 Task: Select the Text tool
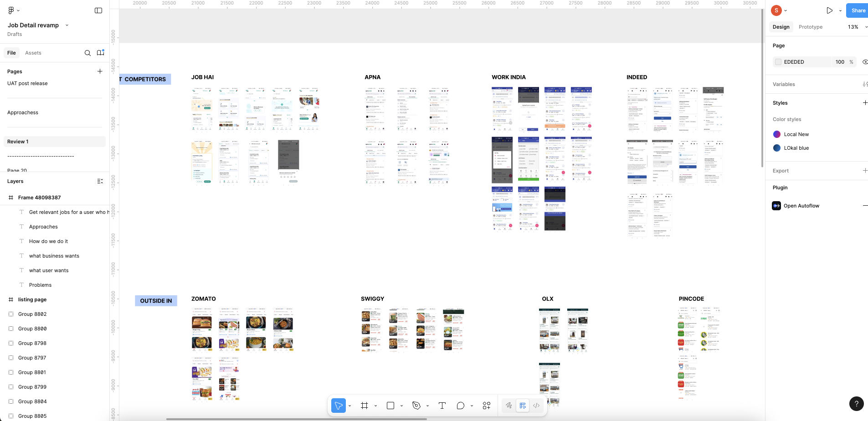[x=442, y=406]
